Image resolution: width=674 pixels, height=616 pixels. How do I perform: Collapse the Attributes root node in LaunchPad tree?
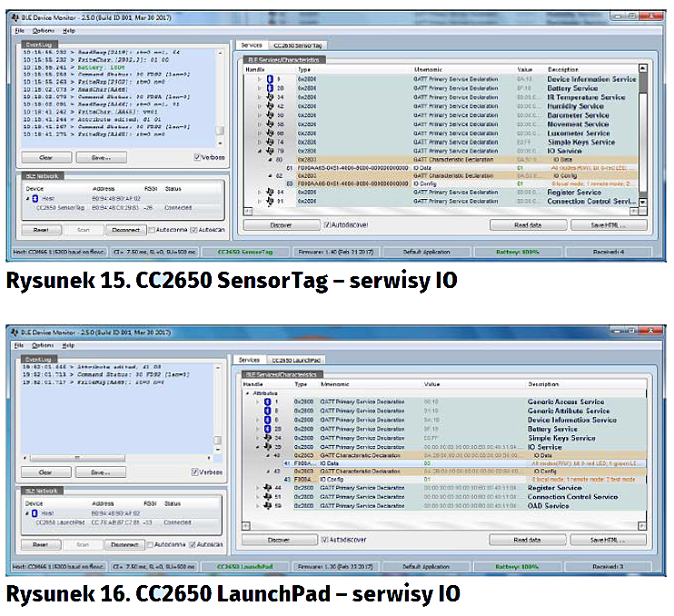point(245,393)
